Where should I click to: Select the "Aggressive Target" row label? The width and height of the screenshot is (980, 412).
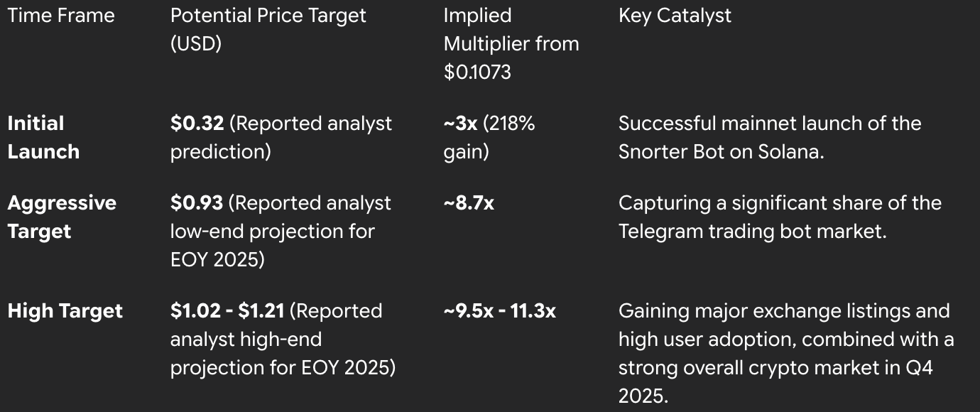(62, 217)
